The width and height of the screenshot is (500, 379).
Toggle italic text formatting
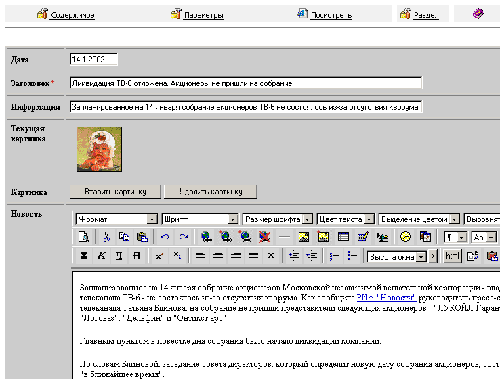click(102, 256)
